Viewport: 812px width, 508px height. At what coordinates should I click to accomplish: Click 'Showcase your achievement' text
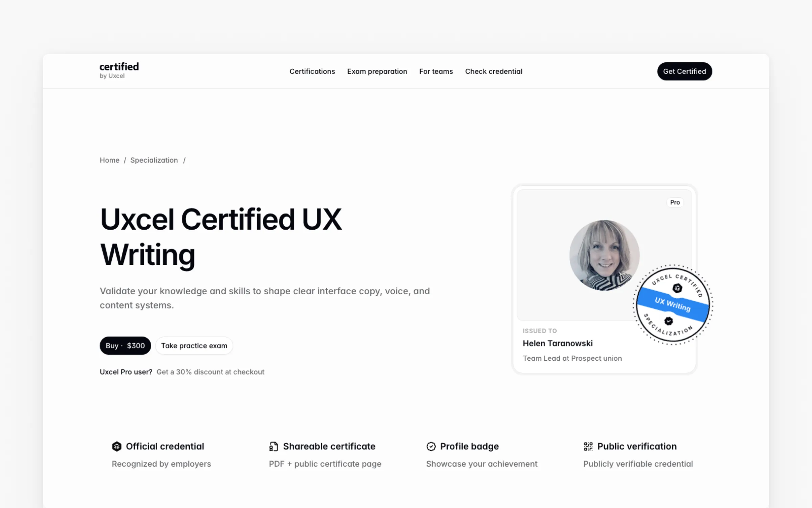481,464
